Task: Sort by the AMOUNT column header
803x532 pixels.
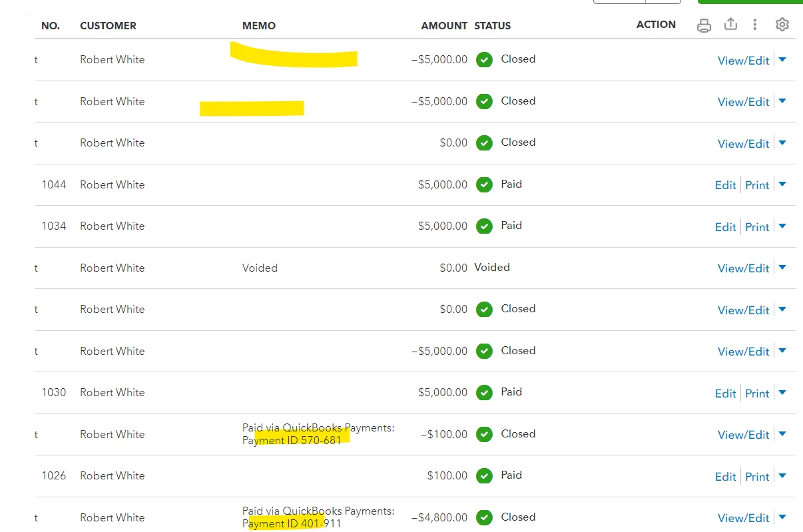Action: click(444, 25)
